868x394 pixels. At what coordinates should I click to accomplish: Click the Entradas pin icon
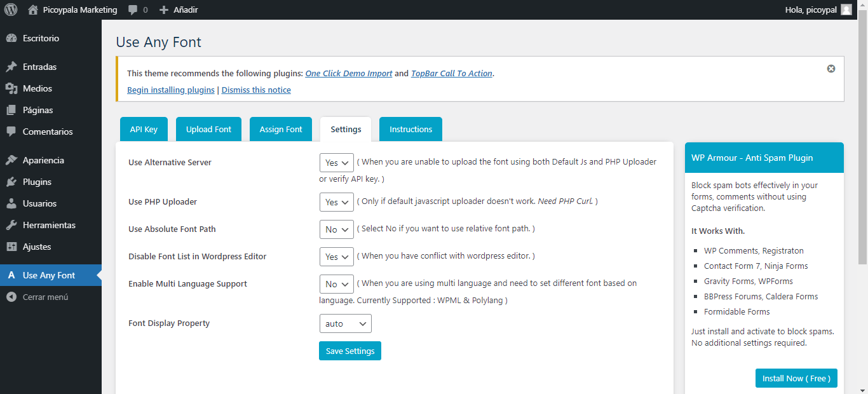[x=11, y=67]
